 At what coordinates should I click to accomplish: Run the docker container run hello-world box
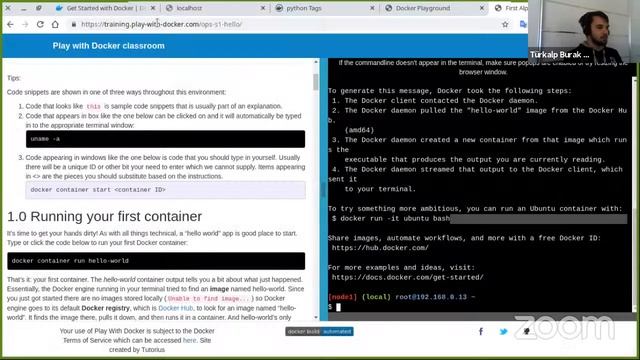pos(156,261)
